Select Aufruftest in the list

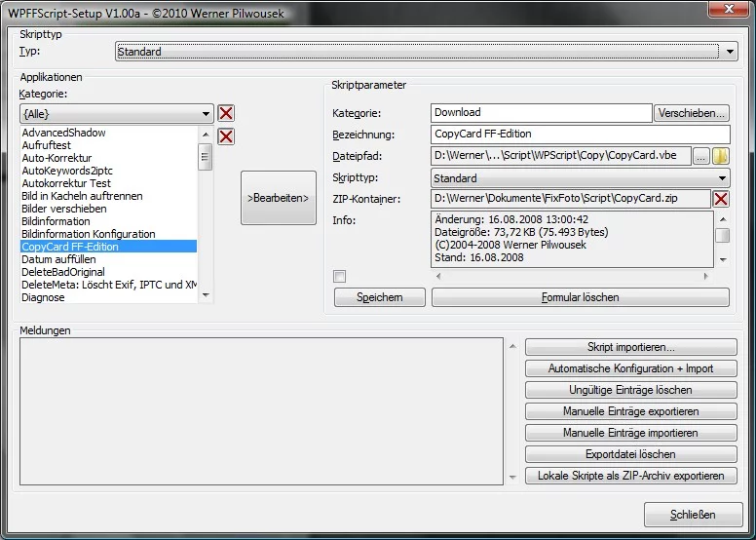coord(109,145)
